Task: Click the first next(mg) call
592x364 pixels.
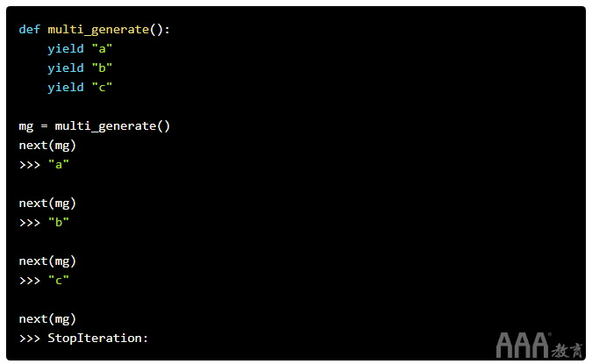Action: [x=47, y=146]
